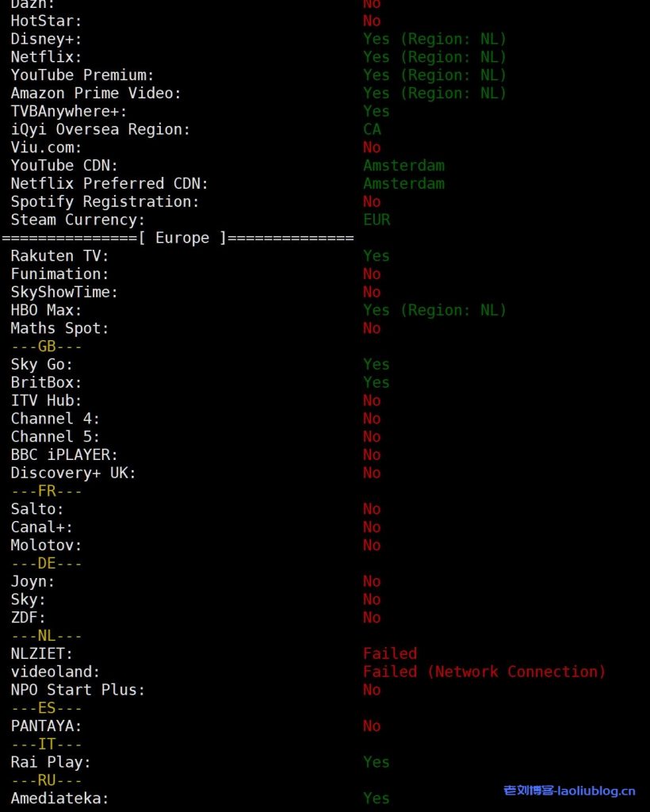The width and height of the screenshot is (650, 812).
Task: Click the Disney+ label
Action: tap(46, 39)
